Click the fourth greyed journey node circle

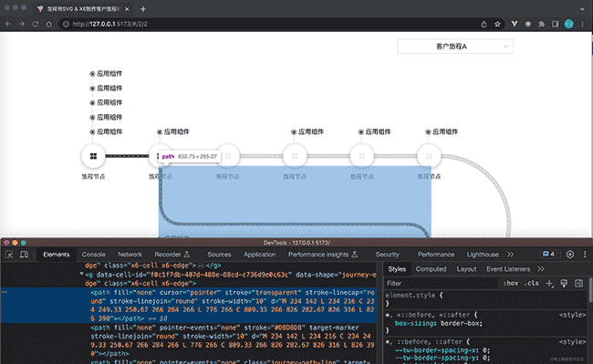click(x=295, y=156)
